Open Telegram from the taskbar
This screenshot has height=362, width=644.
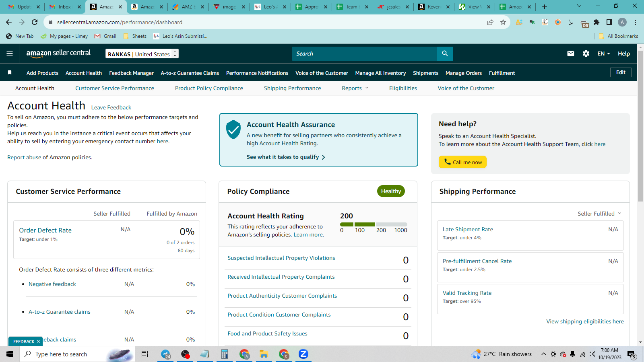click(165, 354)
